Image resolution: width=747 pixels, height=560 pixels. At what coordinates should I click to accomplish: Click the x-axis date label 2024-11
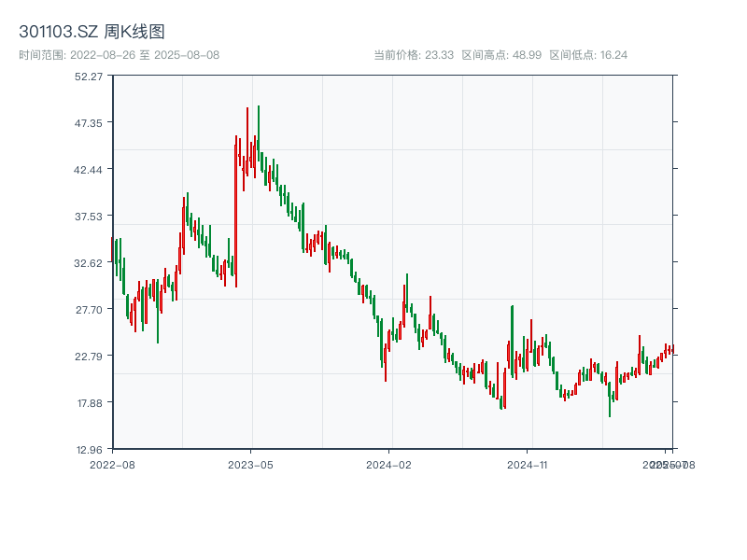528,465
